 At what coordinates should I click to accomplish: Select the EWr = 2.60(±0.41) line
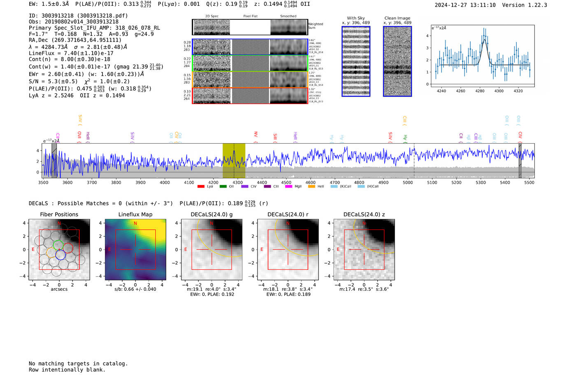pos(86,74)
